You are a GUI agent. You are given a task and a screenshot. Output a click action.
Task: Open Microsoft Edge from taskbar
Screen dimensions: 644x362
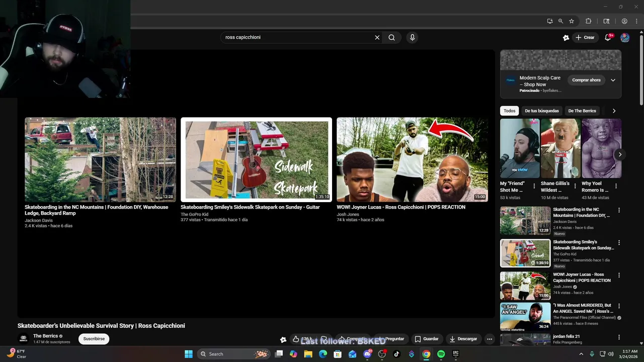pos(323,354)
